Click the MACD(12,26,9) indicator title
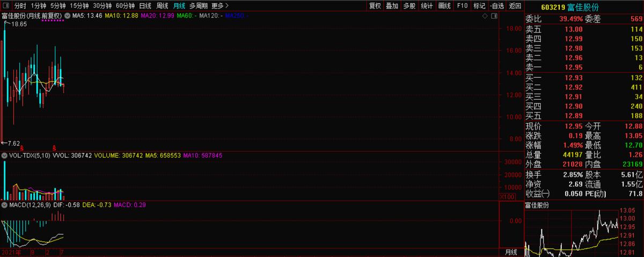Screen dimensions: 644x257 click(x=31, y=204)
